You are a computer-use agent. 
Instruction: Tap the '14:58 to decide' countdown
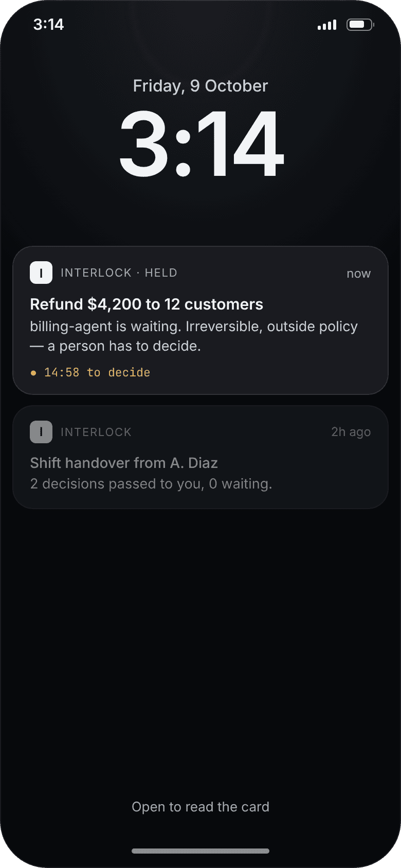97,372
